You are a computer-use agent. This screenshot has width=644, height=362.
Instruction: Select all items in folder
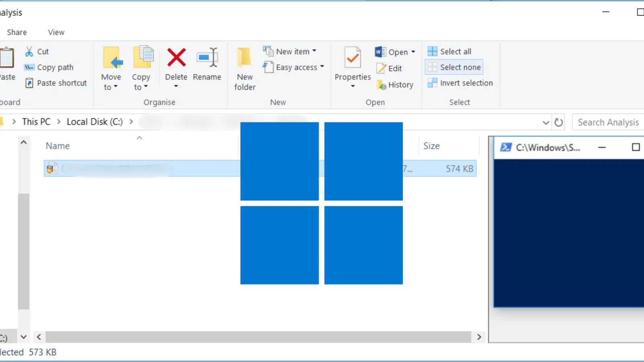point(449,51)
